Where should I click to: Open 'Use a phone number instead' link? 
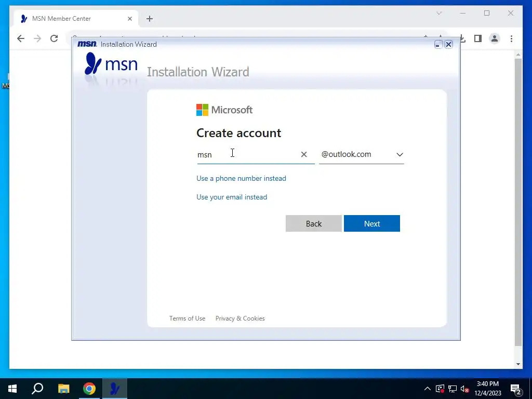click(241, 178)
